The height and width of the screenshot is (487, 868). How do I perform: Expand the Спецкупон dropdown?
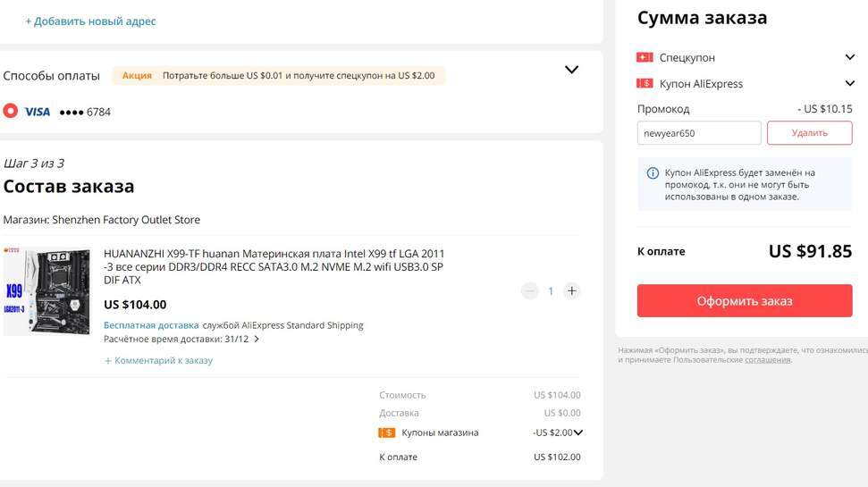click(849, 57)
